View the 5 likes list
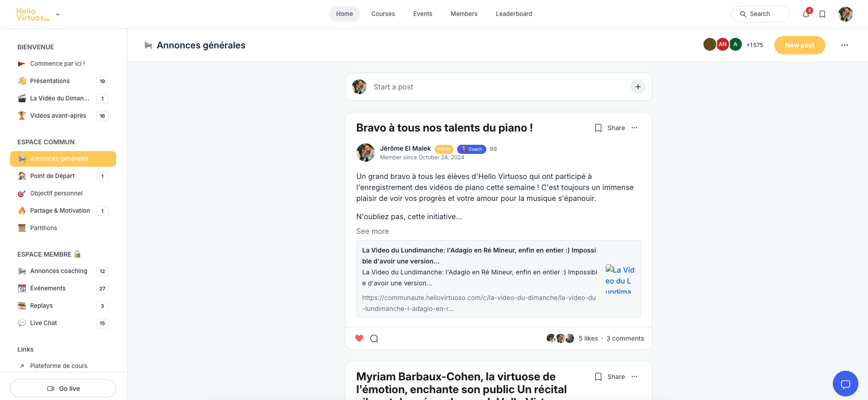The image size is (868, 400). click(588, 338)
